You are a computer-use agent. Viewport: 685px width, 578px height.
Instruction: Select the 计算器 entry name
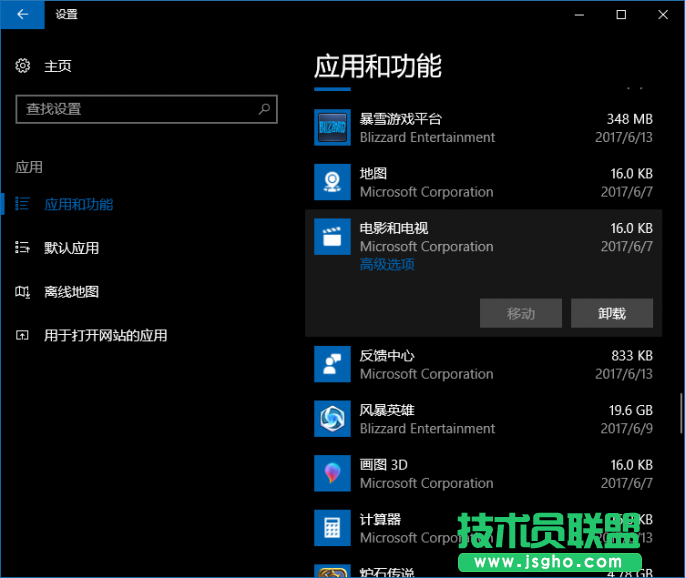click(380, 519)
